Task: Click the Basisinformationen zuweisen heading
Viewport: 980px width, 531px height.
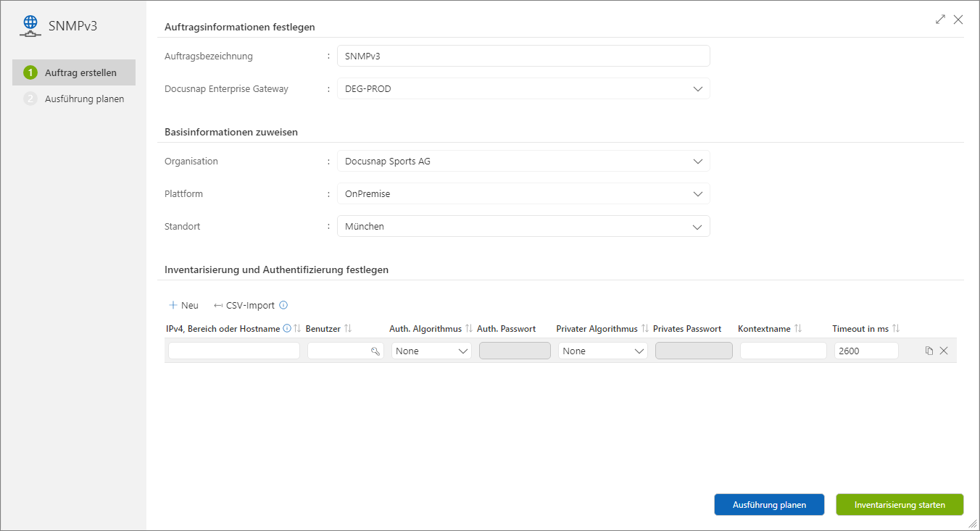Action: (231, 133)
